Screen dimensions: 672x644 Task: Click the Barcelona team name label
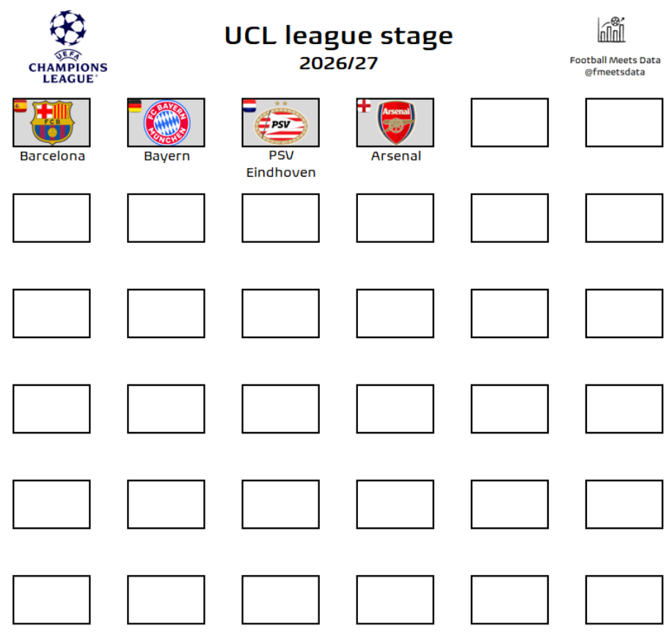52,156
